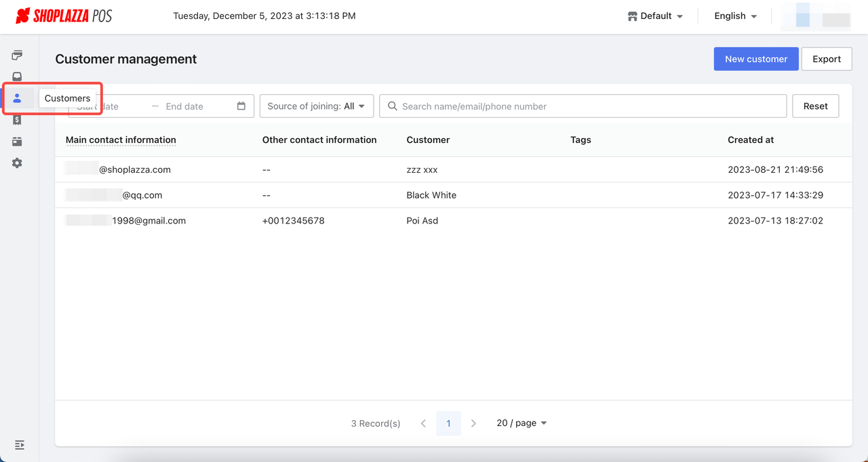This screenshot has width=868, height=462.
Task: Expand the Source of joining filter
Action: [x=316, y=106]
